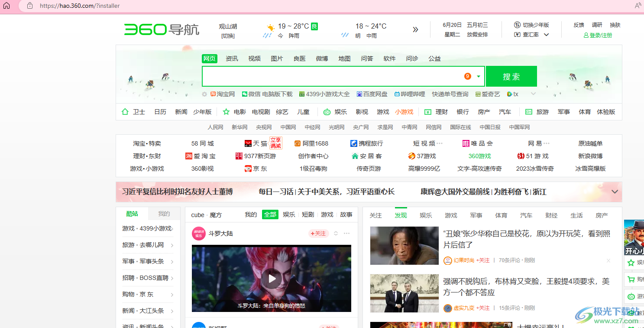
Task: Open 习近平复信比利时知名友好人士董博 headline
Action: [x=178, y=192]
